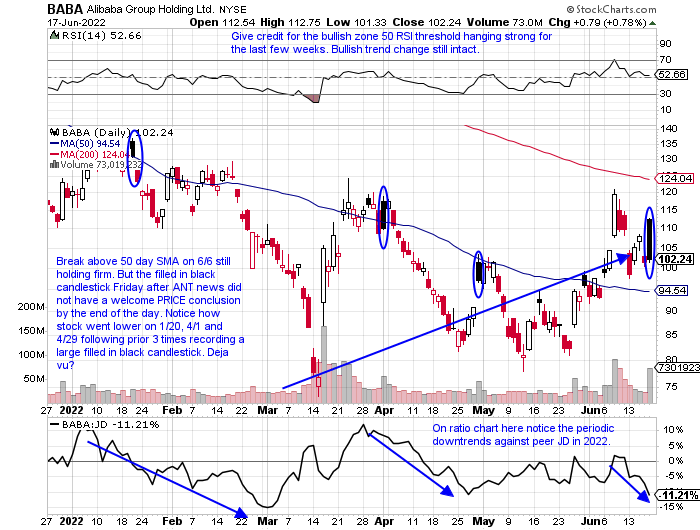Viewport: 700px width, 530px height.
Task: Click the May label under the ratio chart
Action: [483, 522]
